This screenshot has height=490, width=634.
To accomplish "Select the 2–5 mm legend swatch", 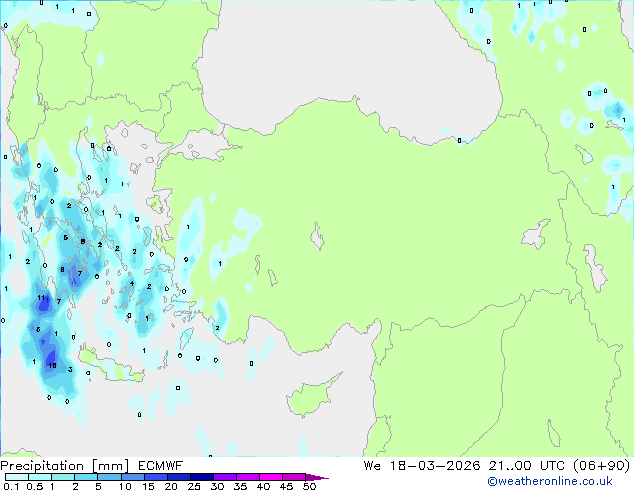I will [86, 477].
